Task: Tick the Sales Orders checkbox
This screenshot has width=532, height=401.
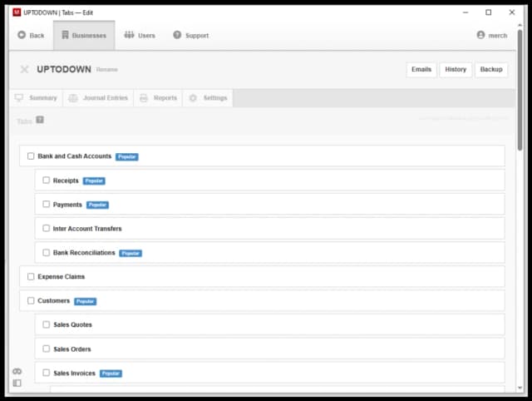Action: [47, 349]
